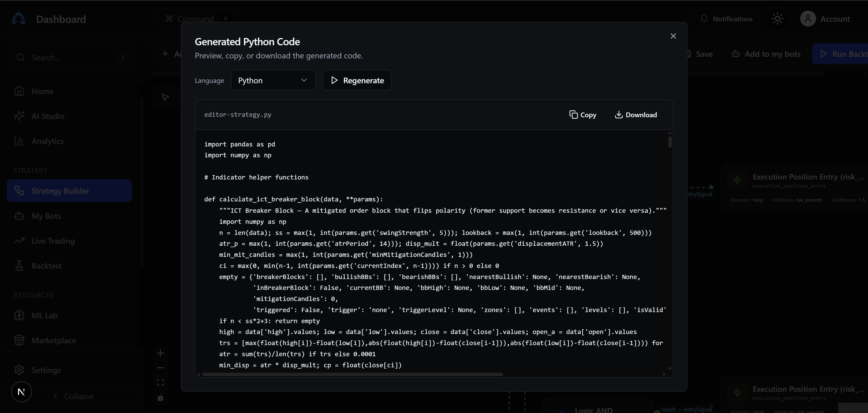This screenshot has width=868, height=413.
Task: Open AI Studio in the sidebar
Action: coord(69,116)
